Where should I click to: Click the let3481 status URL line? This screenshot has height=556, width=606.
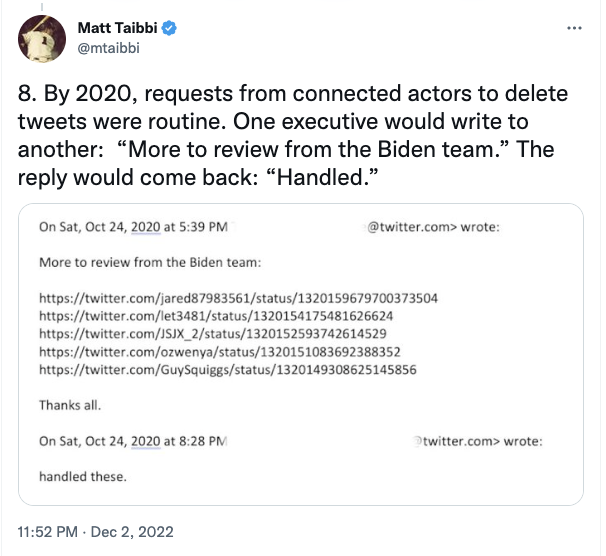tap(224, 316)
